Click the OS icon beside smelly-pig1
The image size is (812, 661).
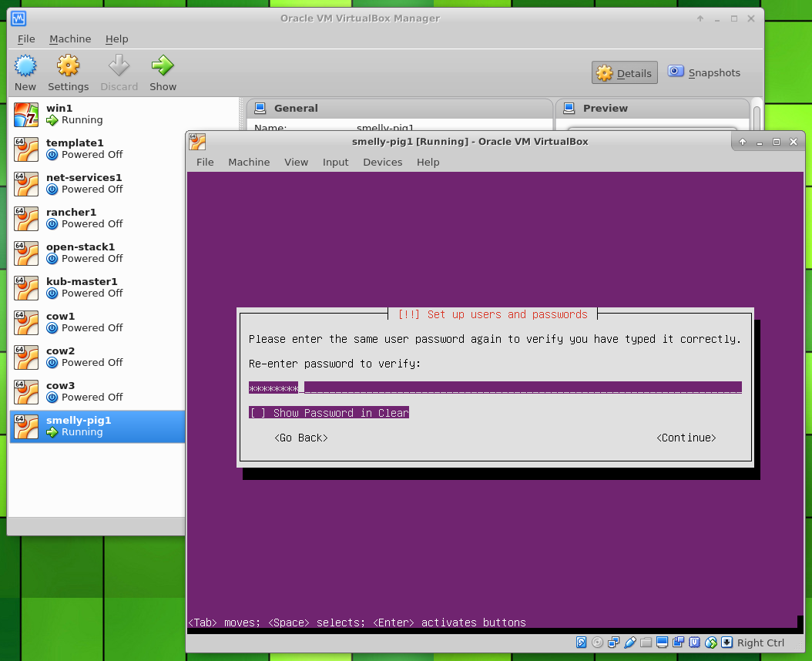(26, 427)
